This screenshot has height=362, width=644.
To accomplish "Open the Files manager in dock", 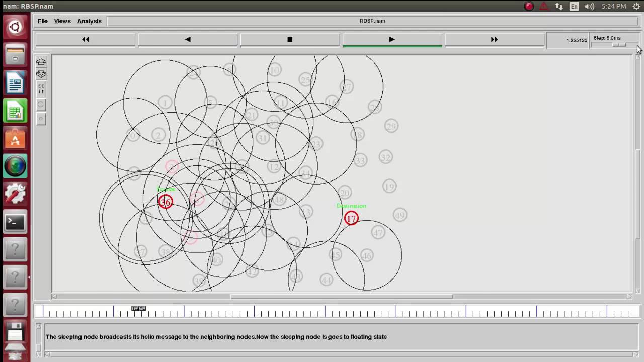I will [x=15, y=55].
